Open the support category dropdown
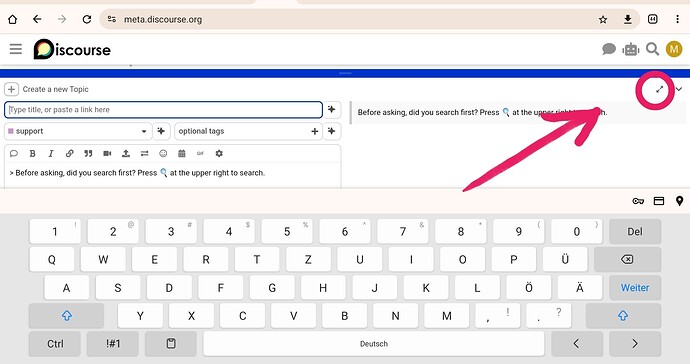690x364 pixels. 78,131
